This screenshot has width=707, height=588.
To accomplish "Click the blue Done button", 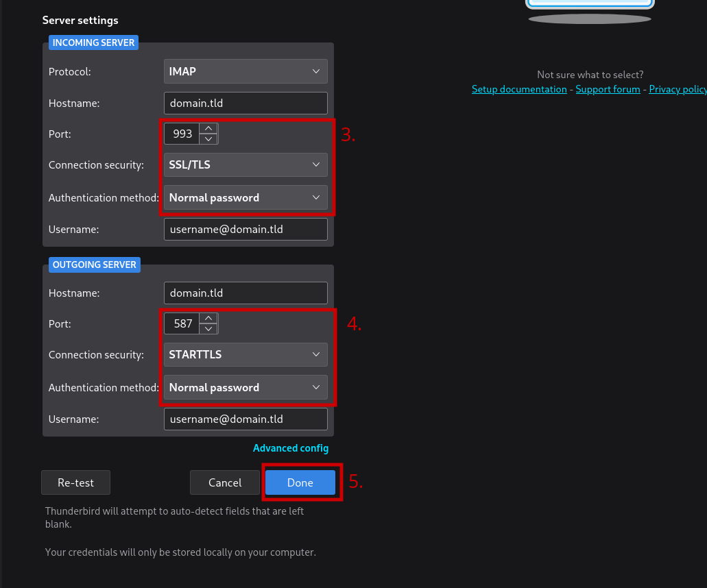I will [x=300, y=482].
